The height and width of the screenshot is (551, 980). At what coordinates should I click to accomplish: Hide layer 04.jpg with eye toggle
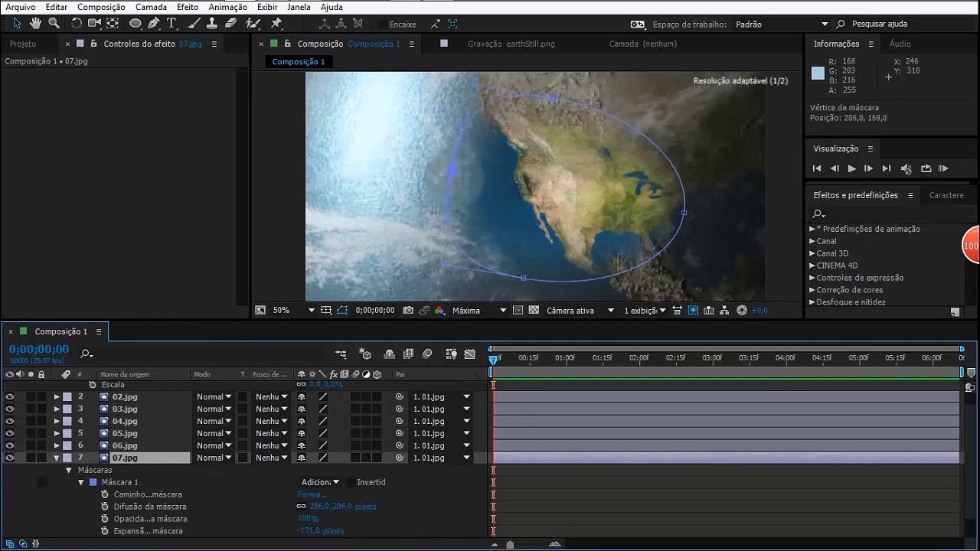9,422
